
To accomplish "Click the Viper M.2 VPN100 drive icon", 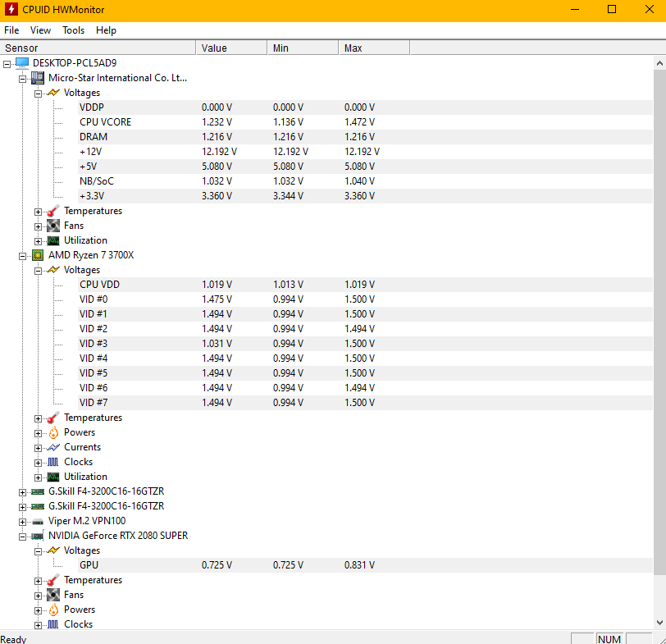I will coord(37,521).
